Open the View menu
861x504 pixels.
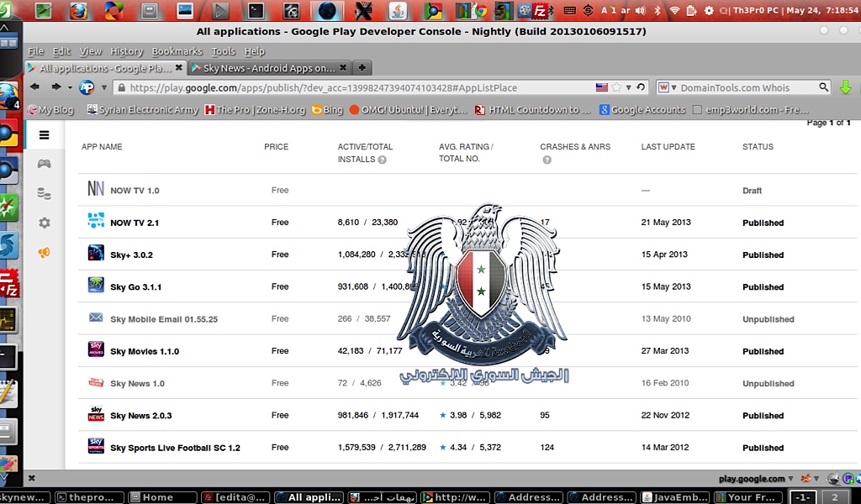tap(91, 51)
